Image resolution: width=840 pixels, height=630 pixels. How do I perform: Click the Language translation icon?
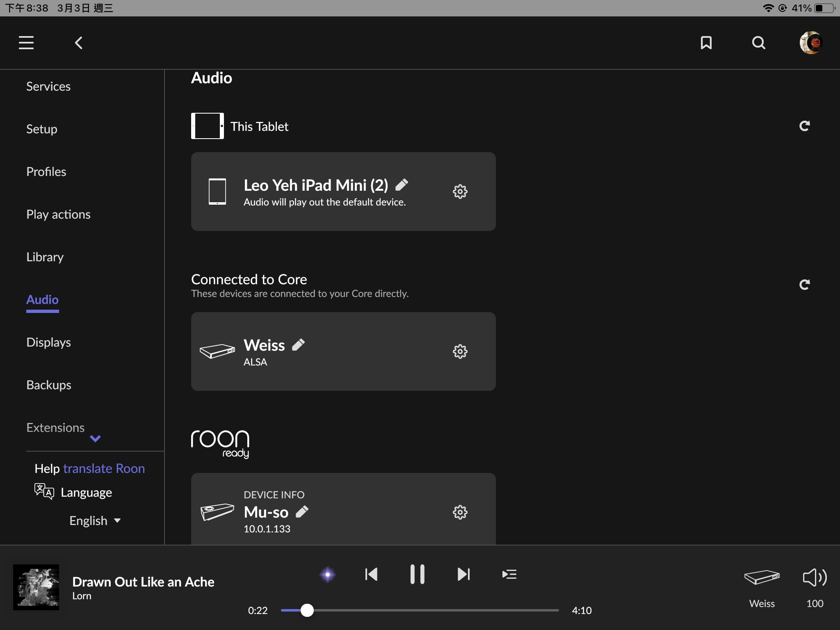point(44,491)
